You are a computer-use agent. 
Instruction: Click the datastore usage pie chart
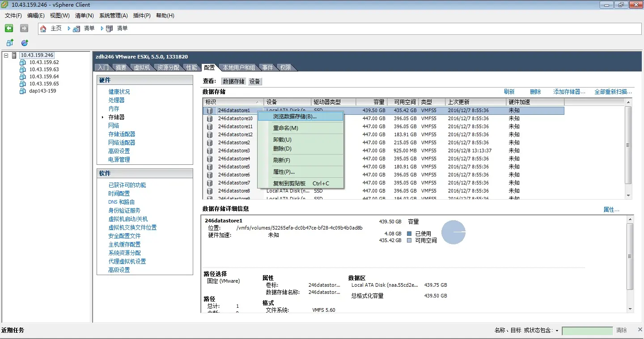tap(453, 232)
